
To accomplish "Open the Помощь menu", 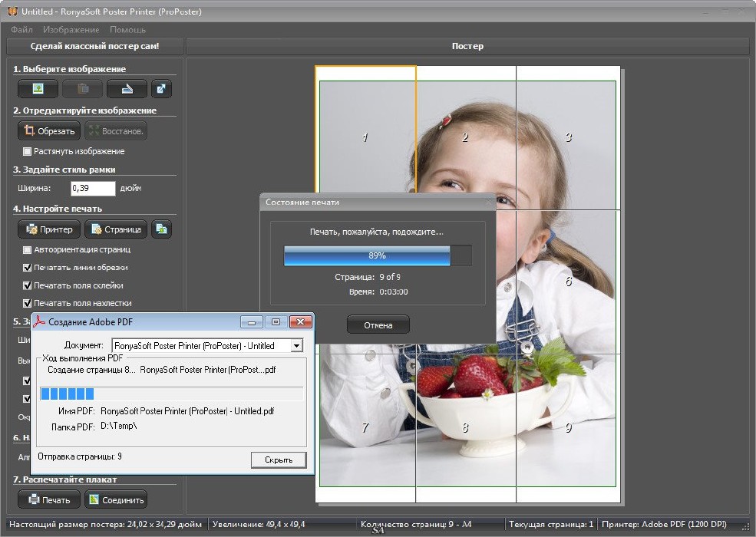I will point(127,30).
